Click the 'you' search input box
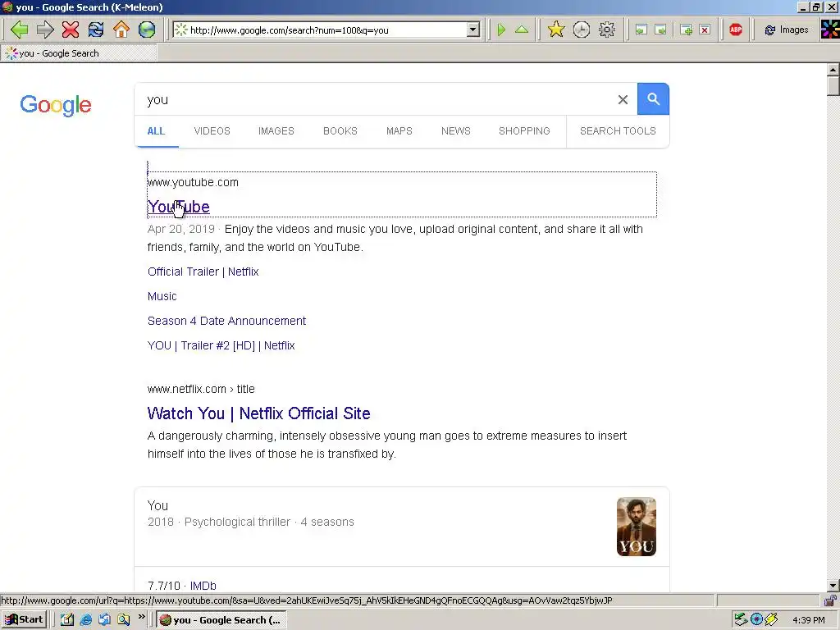This screenshot has height=630, width=840. click(x=375, y=99)
